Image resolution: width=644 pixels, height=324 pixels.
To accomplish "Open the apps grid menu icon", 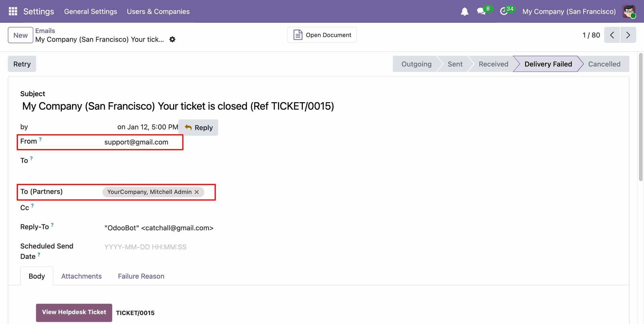I will 13,11.
